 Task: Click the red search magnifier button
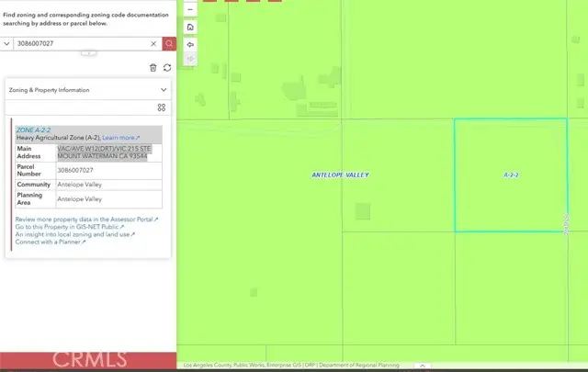(169, 43)
